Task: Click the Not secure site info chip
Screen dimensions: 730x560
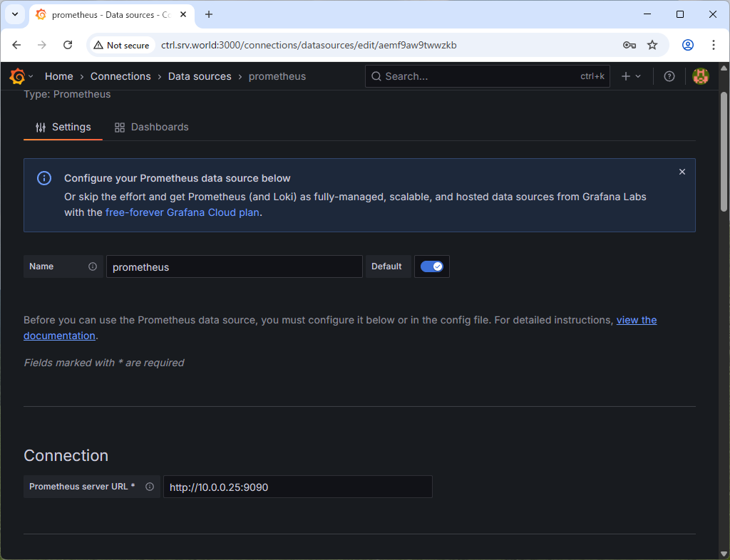Action: [x=121, y=45]
